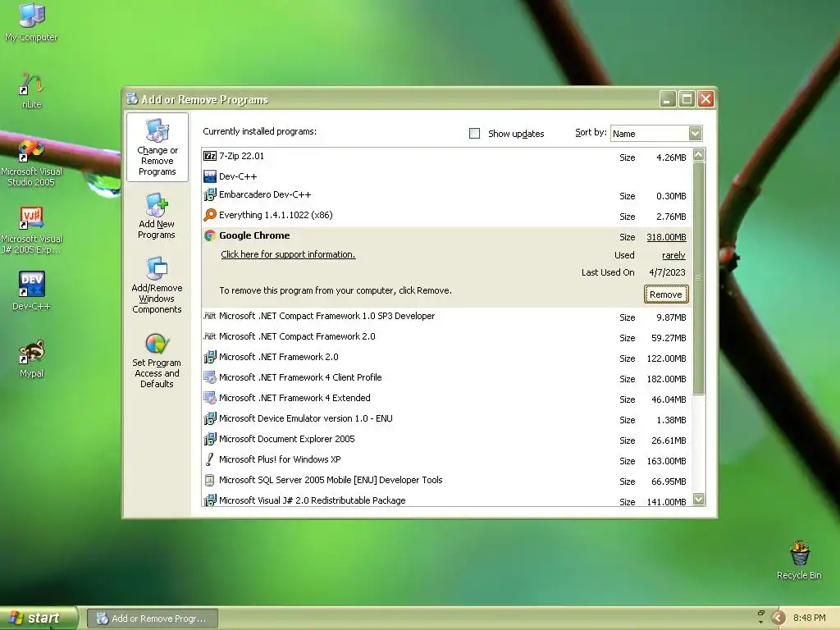Click the .NET Framework 2.0 icon
The height and width of the screenshot is (630, 840).
click(210, 357)
